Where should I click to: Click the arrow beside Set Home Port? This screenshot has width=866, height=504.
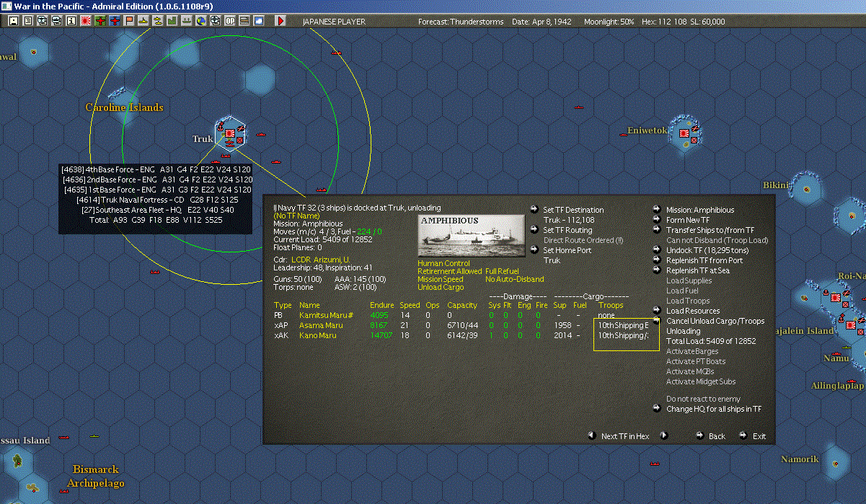[x=534, y=250]
